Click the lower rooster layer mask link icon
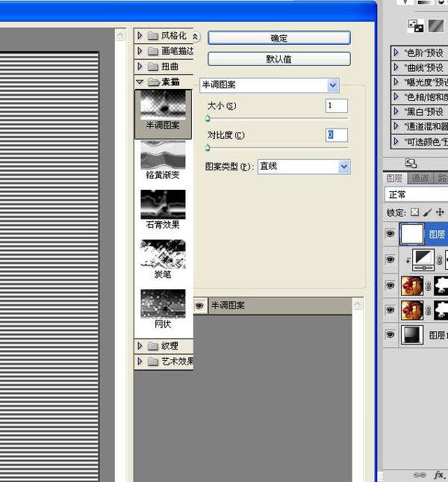Viewport: 448px width, 482px height. coord(429,310)
